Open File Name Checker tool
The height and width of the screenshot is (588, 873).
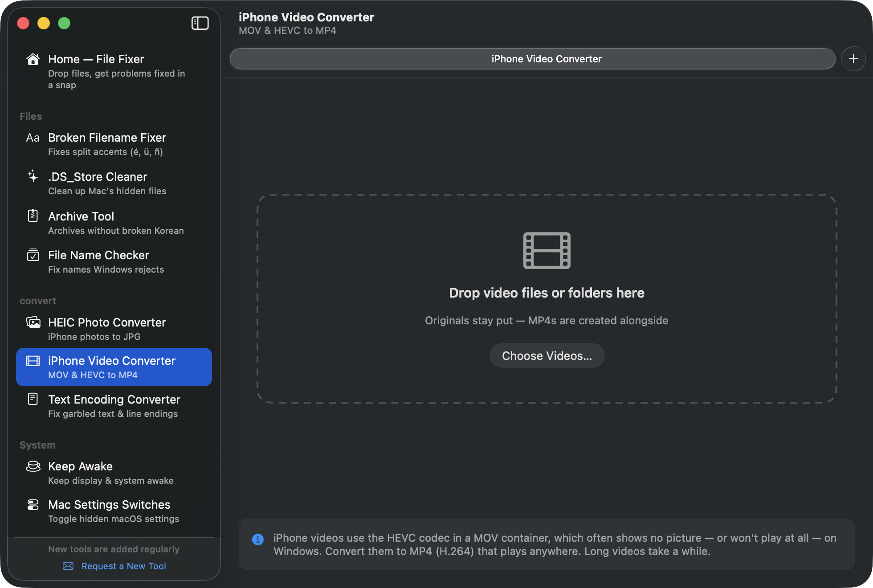(114, 262)
